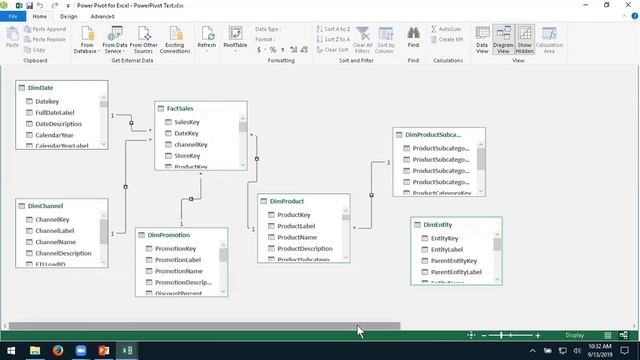Click FactSales table scrollbar up arrow
This screenshot has width=640, height=360.
[x=242, y=118]
